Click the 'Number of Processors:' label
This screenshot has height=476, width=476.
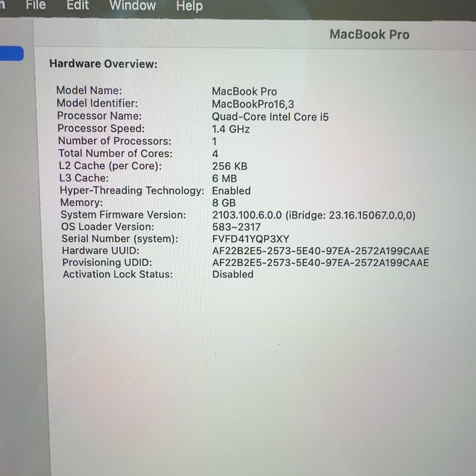point(115,141)
